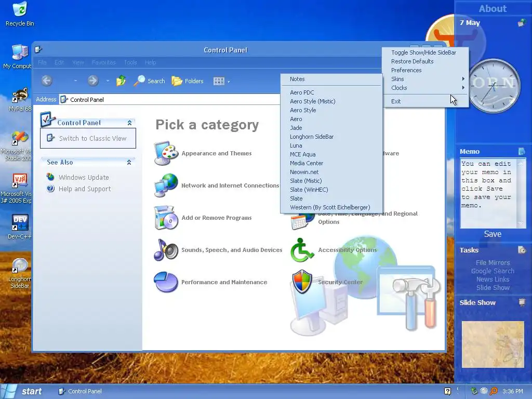Toggle the Folders toolbar button
Image resolution: width=532 pixels, height=399 pixels.
point(187,81)
